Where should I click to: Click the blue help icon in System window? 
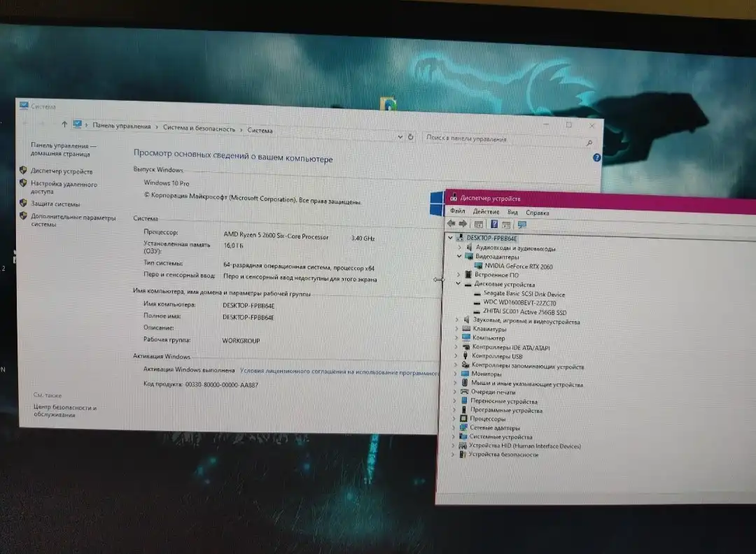[596, 158]
